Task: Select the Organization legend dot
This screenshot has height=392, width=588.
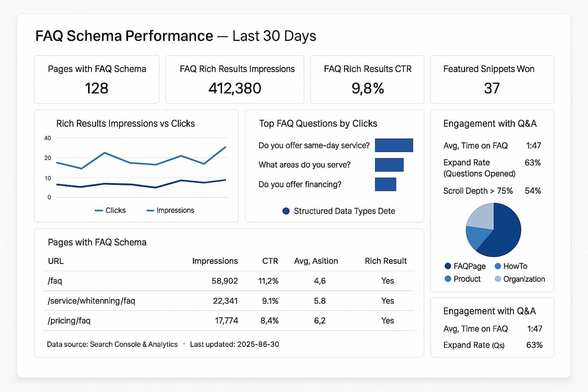Action: point(498,279)
